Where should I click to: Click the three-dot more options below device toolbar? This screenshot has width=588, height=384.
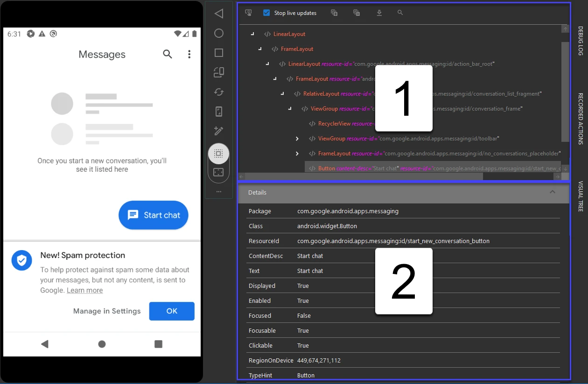[x=218, y=191]
